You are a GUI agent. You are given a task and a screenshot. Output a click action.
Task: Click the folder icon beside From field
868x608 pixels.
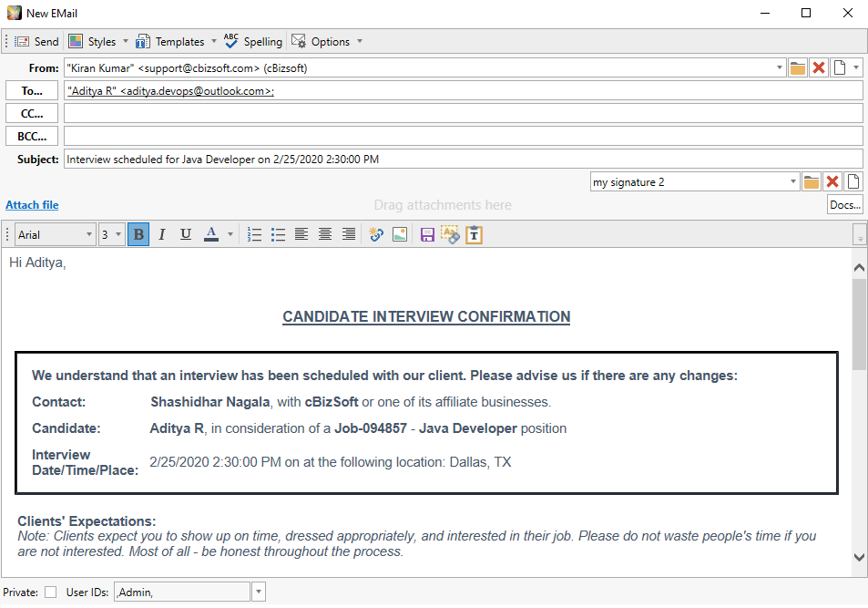pos(798,67)
